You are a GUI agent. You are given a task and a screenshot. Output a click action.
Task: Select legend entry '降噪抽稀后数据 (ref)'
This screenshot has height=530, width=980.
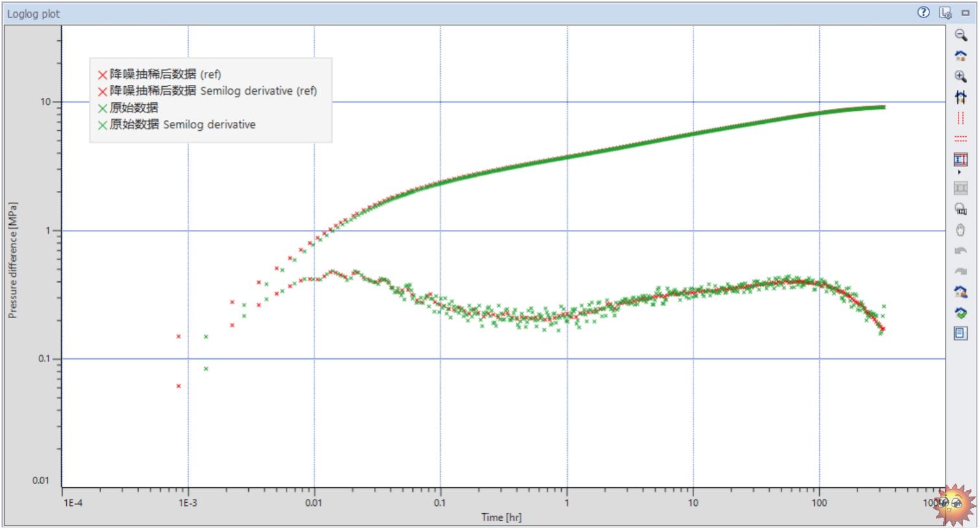[x=159, y=75]
